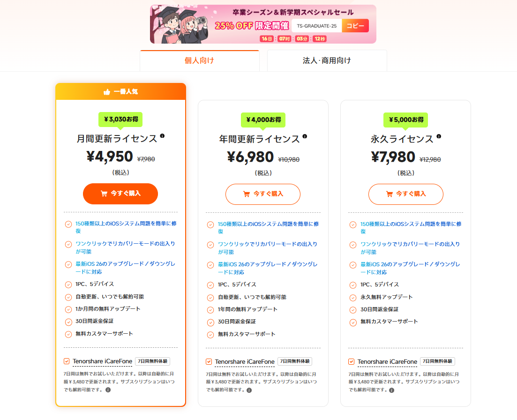517x420 pixels.
Task: Click the ¥5,000お得 green savings badge
Action: 405,120
